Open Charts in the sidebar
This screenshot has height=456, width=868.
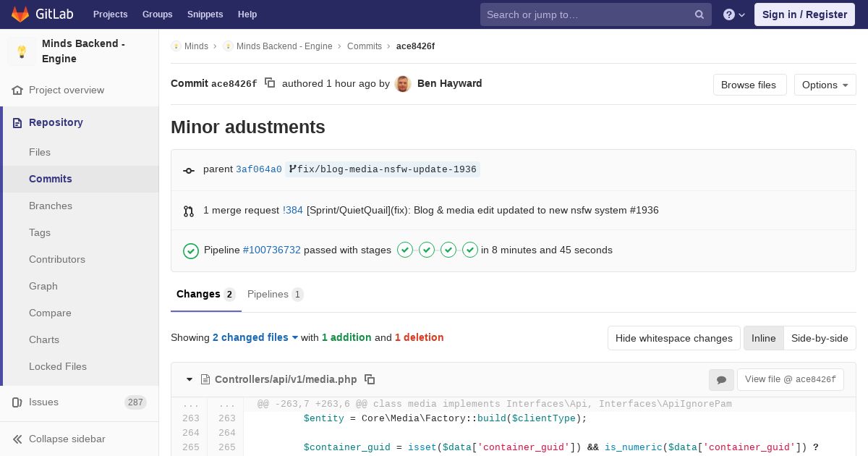(44, 339)
